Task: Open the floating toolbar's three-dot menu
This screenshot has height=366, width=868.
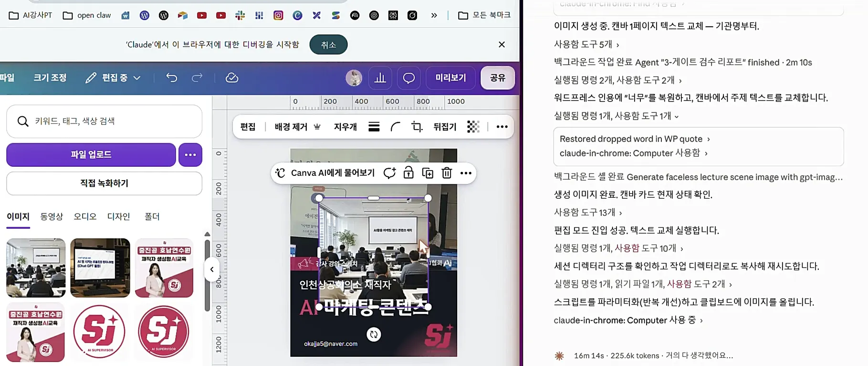Action: click(466, 173)
